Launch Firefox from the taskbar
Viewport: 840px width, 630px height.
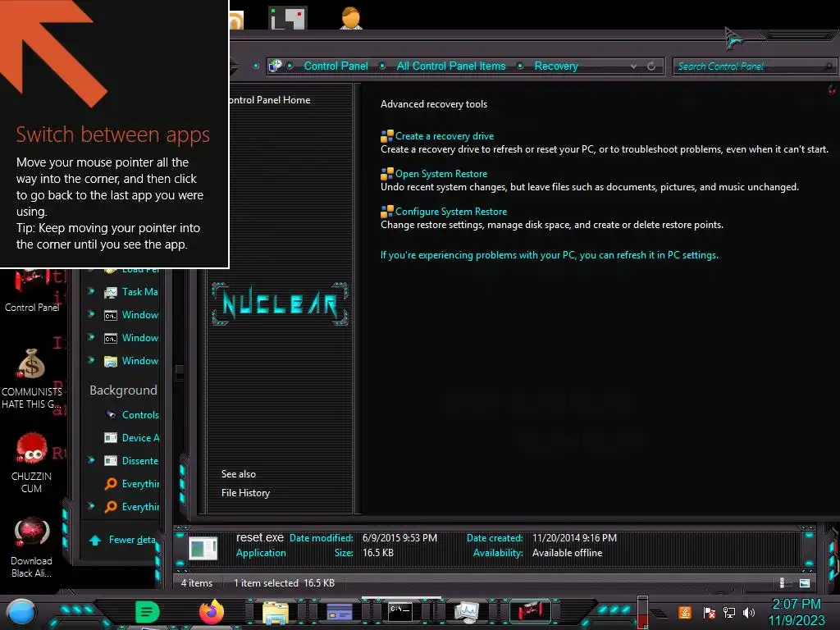coord(212,612)
